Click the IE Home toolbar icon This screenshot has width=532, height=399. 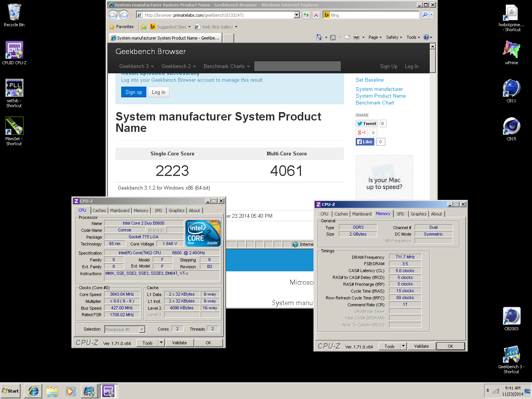(319, 37)
